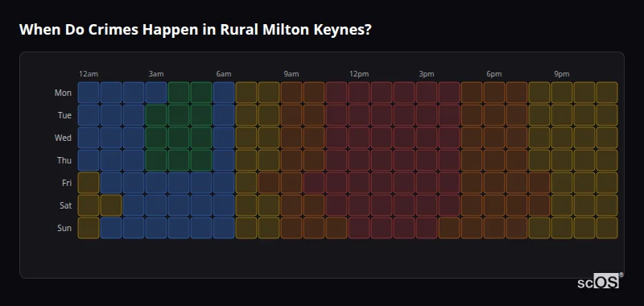Image resolution: width=644 pixels, height=306 pixels.
Task: Click the 'When Do Crimes Happen' chart title
Action: click(195, 30)
